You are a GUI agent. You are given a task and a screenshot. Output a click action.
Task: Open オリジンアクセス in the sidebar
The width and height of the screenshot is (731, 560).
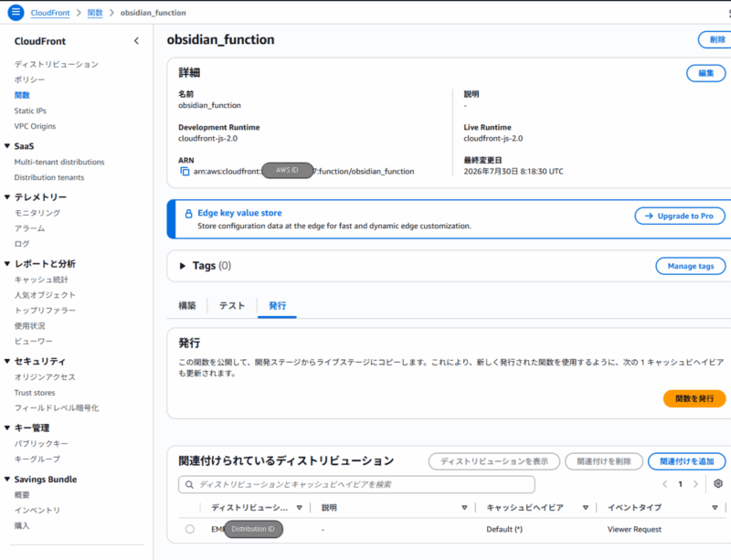point(45,377)
